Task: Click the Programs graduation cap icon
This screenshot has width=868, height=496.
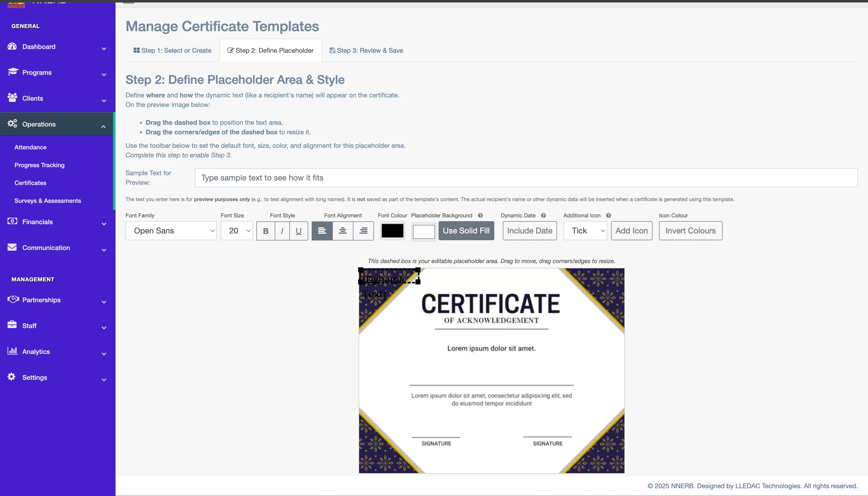Action: click(13, 72)
